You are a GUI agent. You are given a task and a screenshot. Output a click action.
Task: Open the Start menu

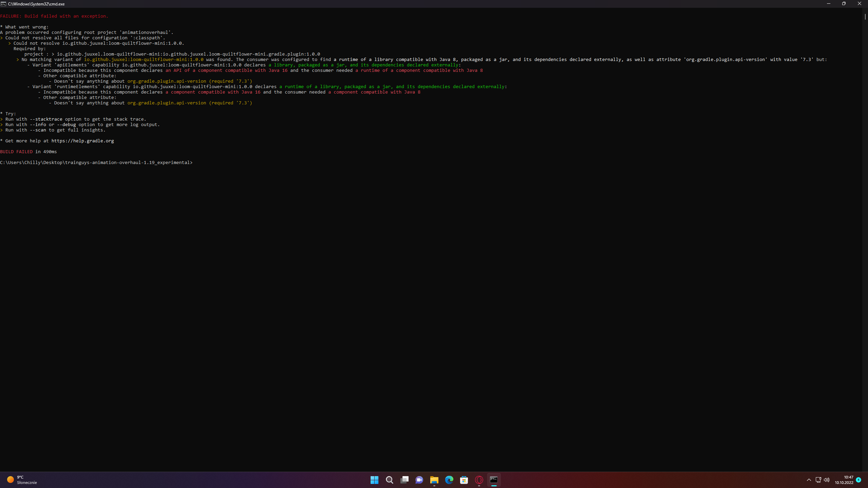374,480
